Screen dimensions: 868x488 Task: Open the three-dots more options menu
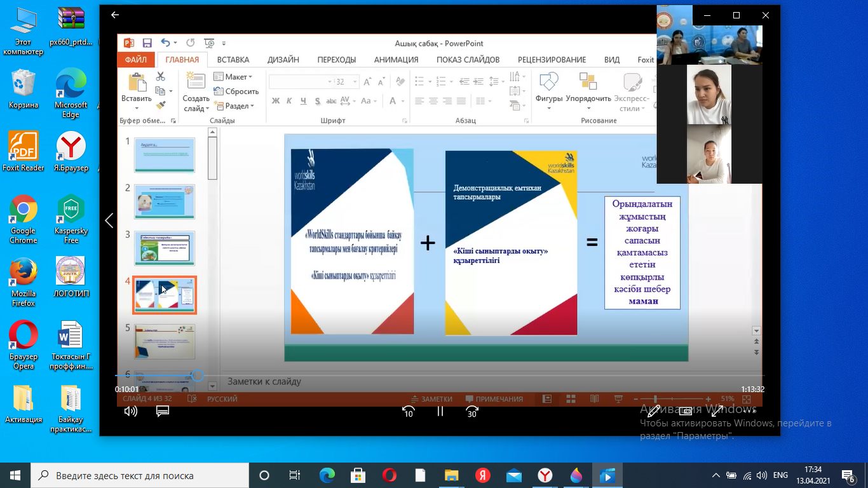(x=749, y=411)
